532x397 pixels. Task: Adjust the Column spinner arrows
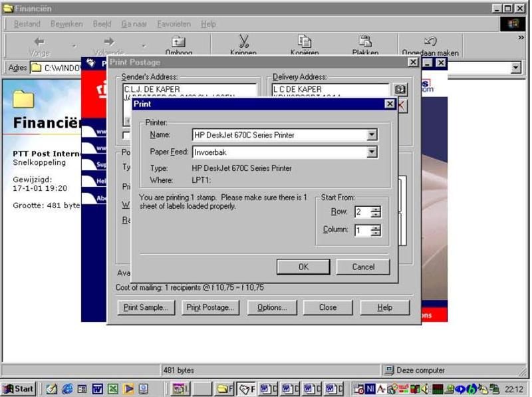376,230
